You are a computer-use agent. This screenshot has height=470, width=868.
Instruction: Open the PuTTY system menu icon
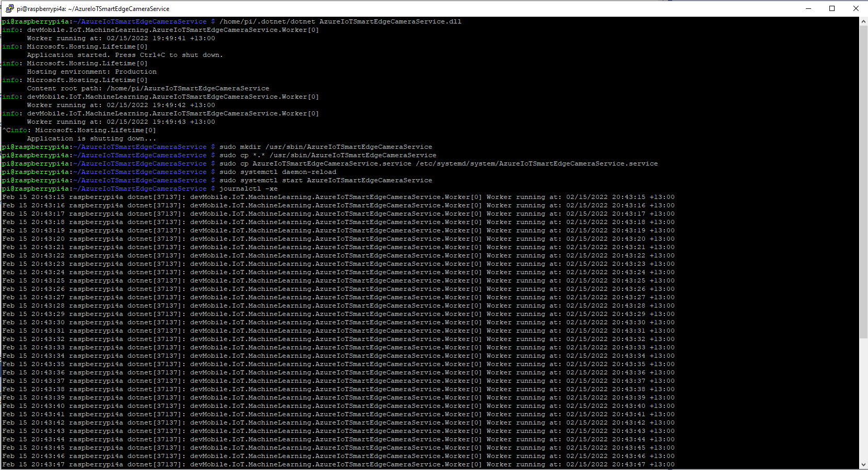[x=9, y=8]
